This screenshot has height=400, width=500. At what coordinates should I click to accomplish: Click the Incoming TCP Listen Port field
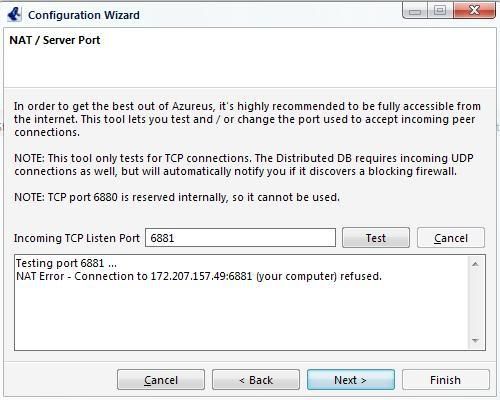point(240,238)
